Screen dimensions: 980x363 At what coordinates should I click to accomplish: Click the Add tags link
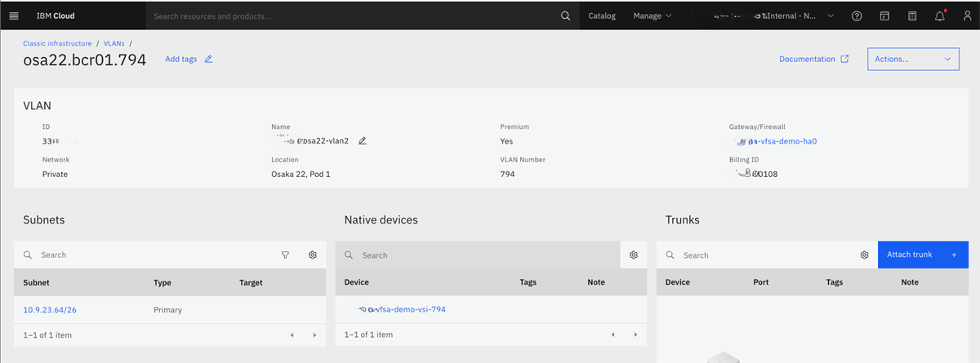pyautogui.click(x=180, y=59)
